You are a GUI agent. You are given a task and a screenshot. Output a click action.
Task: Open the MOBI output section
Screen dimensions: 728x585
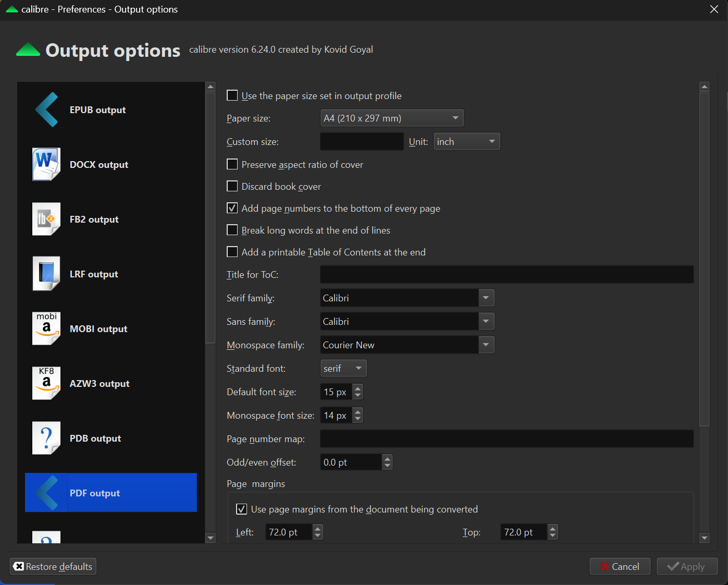pos(111,328)
